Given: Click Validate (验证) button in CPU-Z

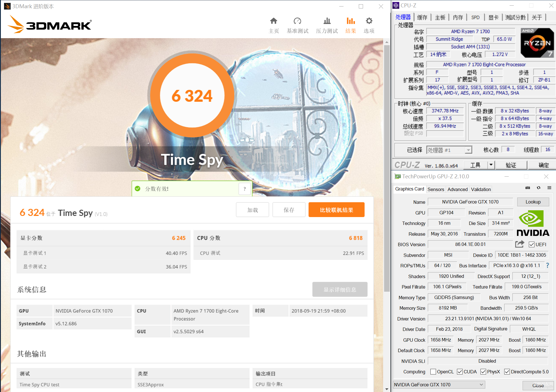Looking at the screenshot, I should [x=511, y=165].
